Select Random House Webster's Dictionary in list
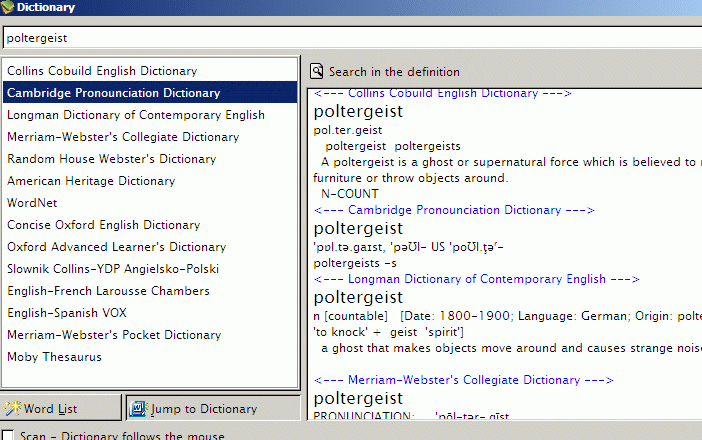This screenshot has width=702, height=440. (150, 159)
